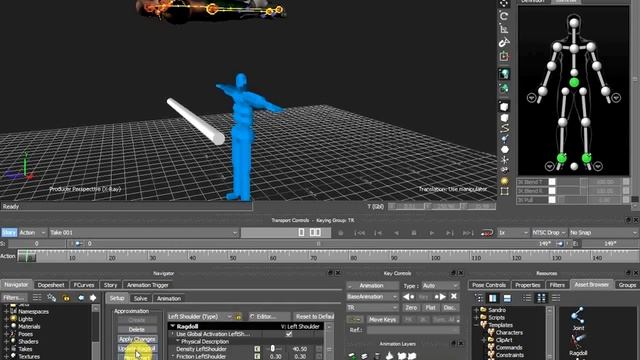
Task: Select the head effector on character figure
Action: click(x=574, y=23)
